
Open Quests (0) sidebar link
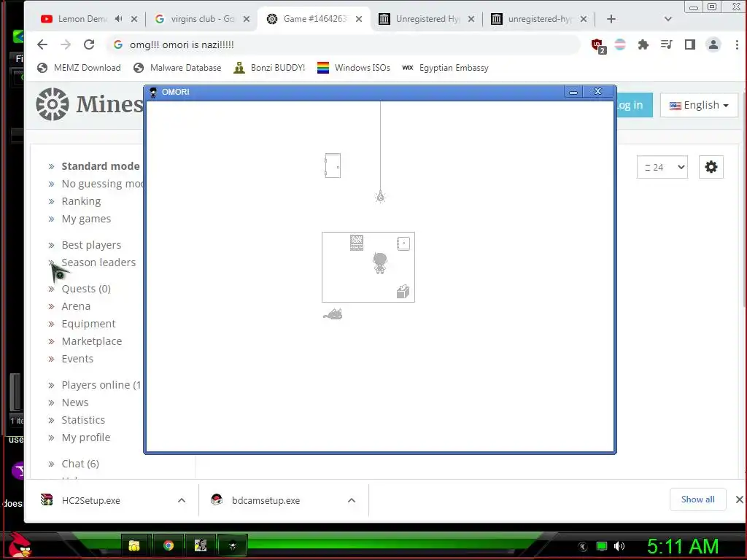86,289
